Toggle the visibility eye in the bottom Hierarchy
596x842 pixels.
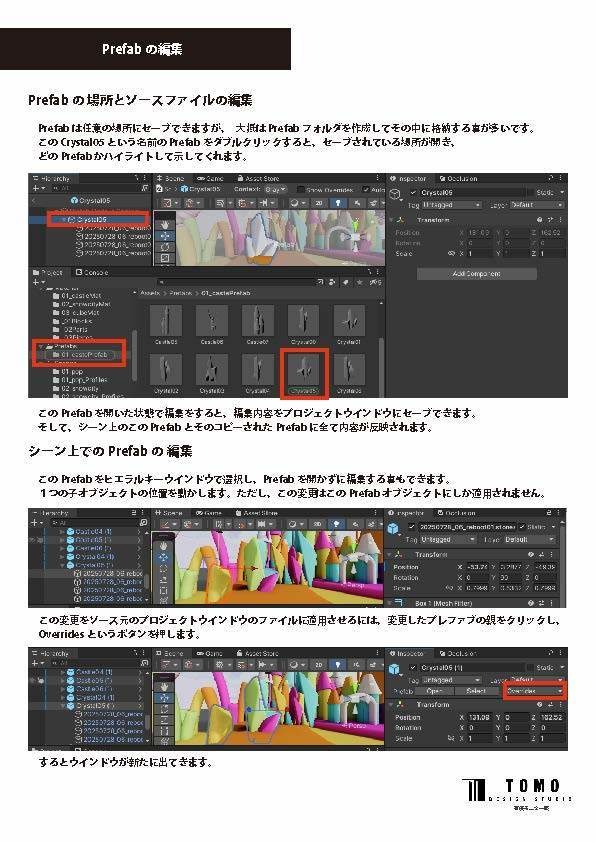34,680
